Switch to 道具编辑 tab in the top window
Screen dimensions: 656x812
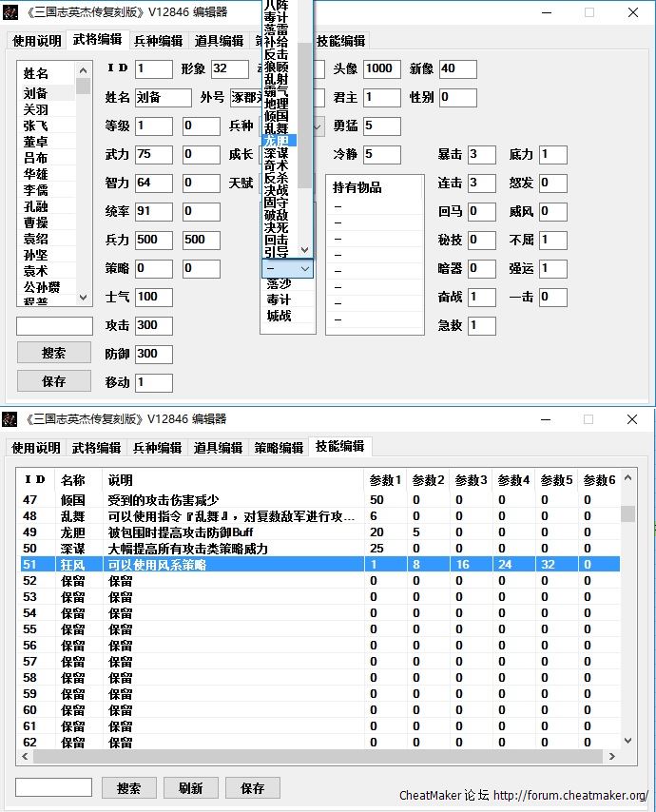(x=219, y=41)
